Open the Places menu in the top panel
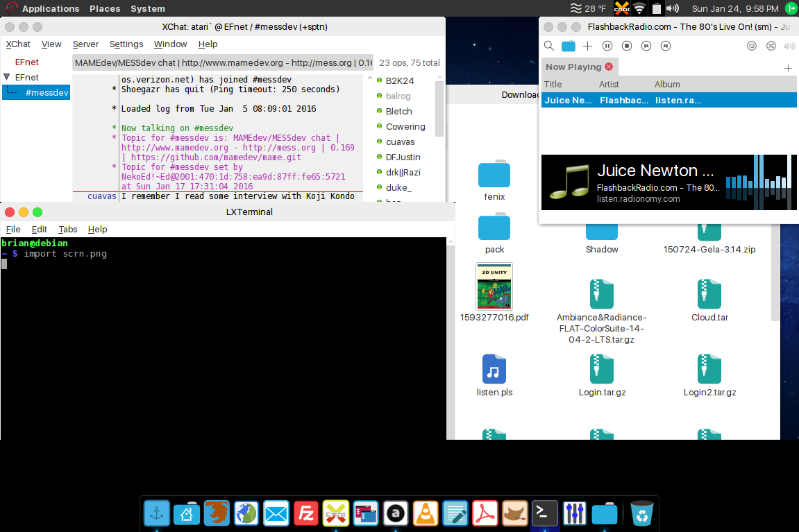 click(105, 8)
